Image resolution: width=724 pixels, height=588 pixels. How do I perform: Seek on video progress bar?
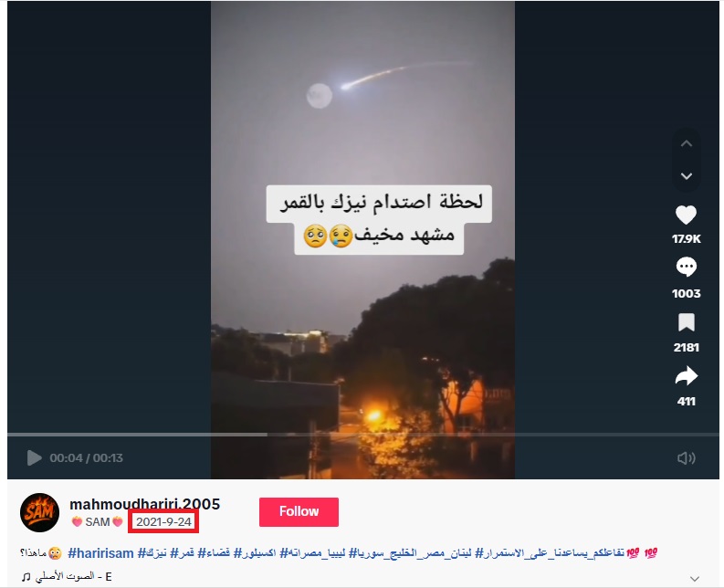(363, 435)
